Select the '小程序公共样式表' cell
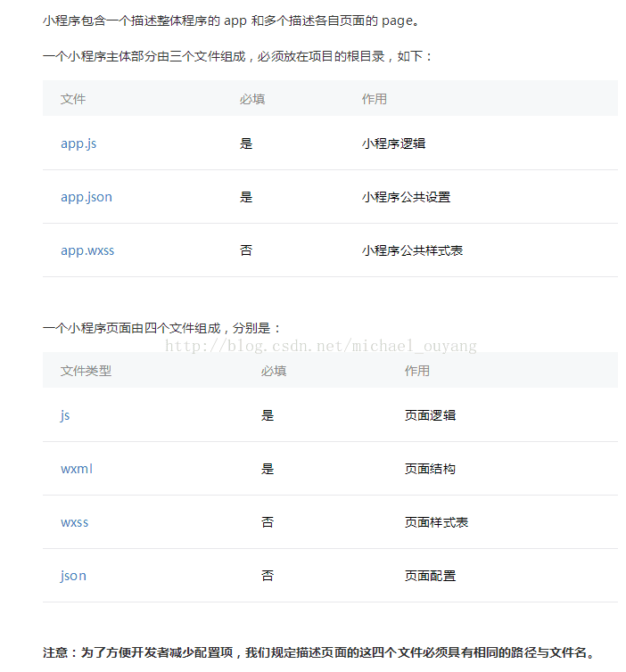The width and height of the screenshot is (626, 672). click(412, 250)
